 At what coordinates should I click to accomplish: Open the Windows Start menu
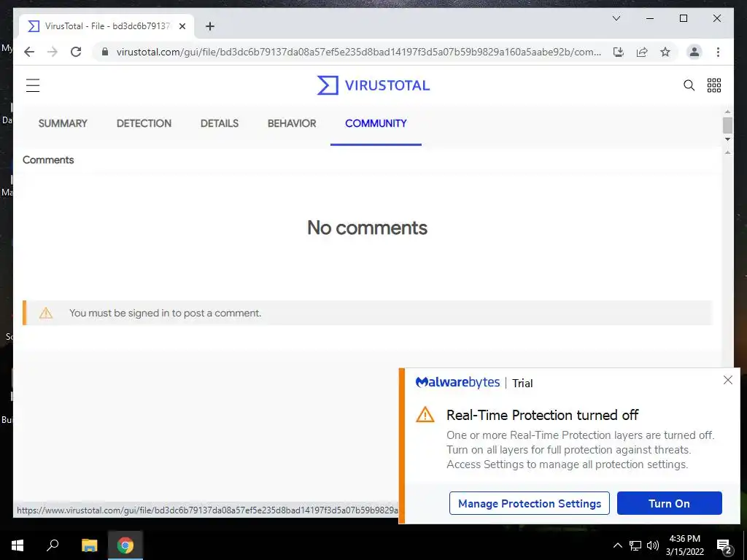tap(18, 545)
